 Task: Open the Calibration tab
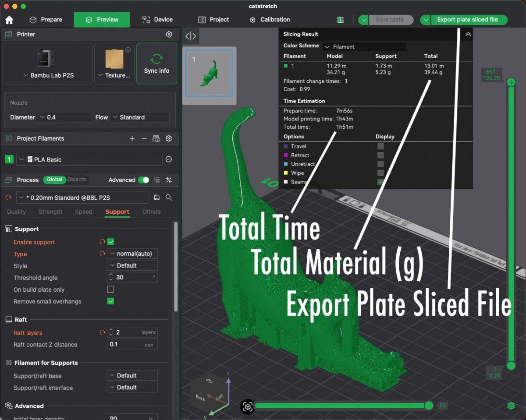(x=270, y=20)
